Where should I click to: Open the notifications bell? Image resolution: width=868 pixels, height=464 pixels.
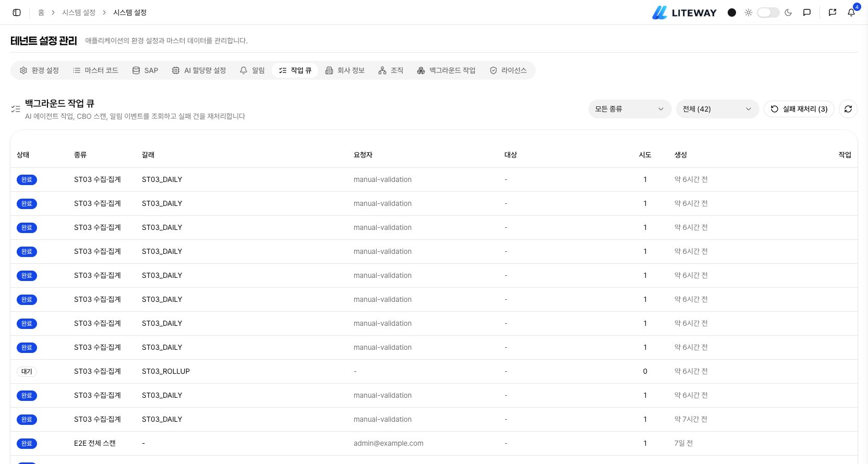(x=851, y=13)
